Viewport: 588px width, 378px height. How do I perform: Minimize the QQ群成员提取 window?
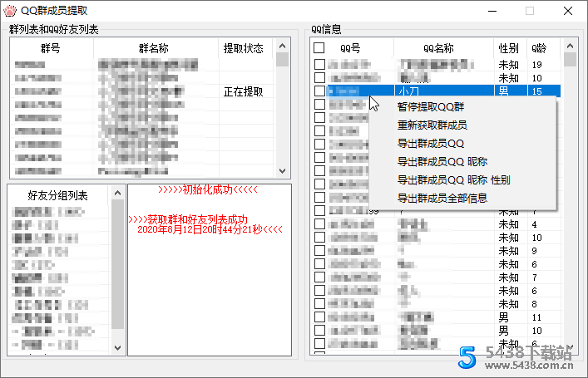[x=492, y=12]
